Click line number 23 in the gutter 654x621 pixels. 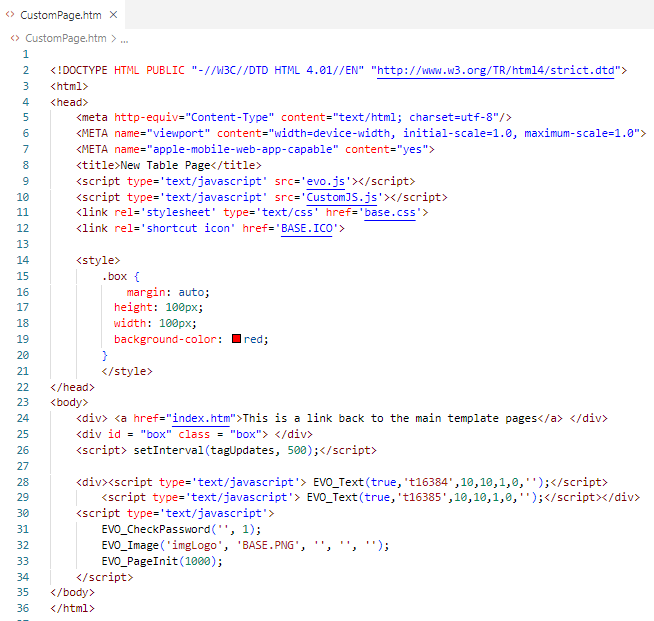coord(23,402)
